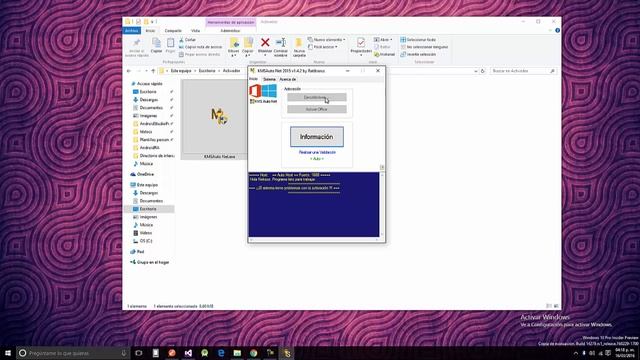Click the search magnifier in Buscar box

click(552, 71)
